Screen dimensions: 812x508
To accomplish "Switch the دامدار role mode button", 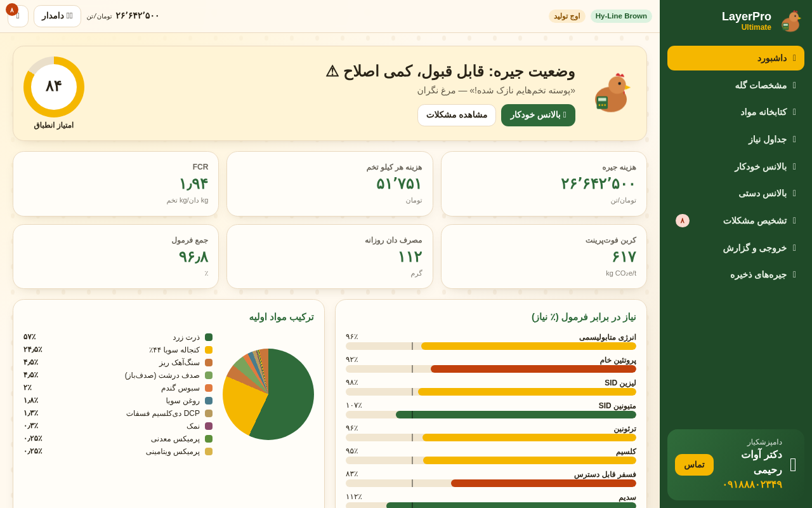I will point(57,16).
